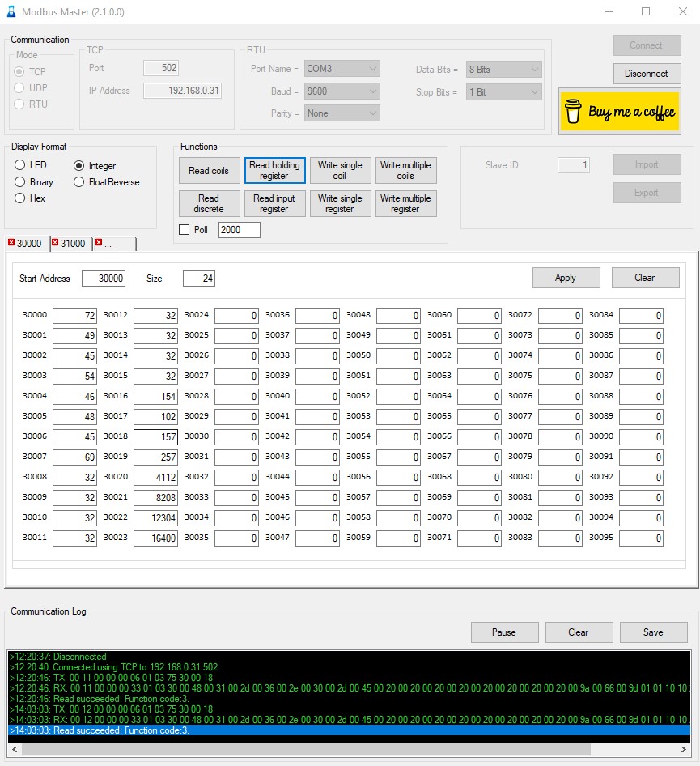The width and height of the screenshot is (700, 766).
Task: Select FloatReverse display format
Action: point(79,182)
